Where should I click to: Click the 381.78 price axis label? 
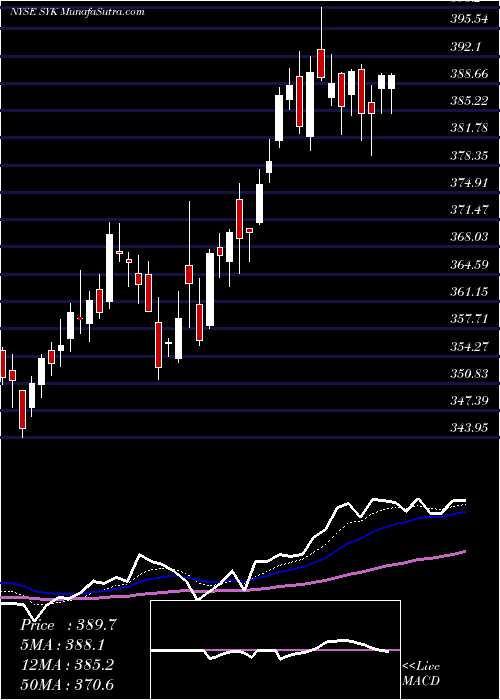(x=469, y=128)
